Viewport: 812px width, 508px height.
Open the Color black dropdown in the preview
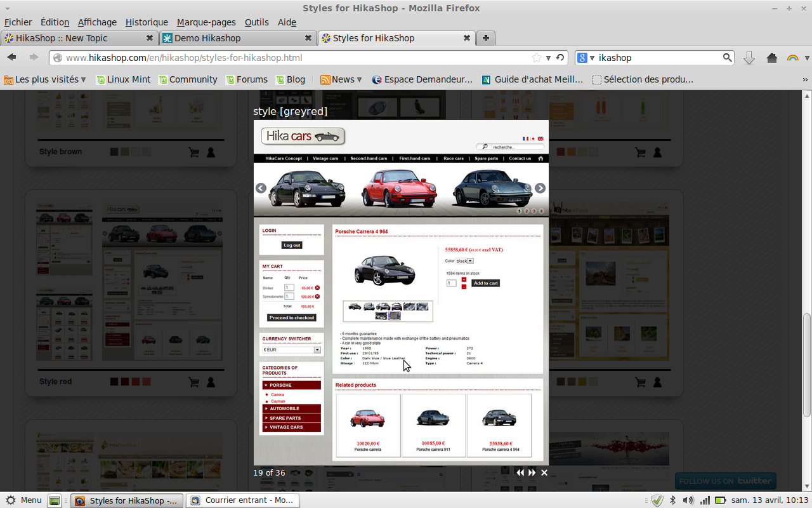click(464, 261)
